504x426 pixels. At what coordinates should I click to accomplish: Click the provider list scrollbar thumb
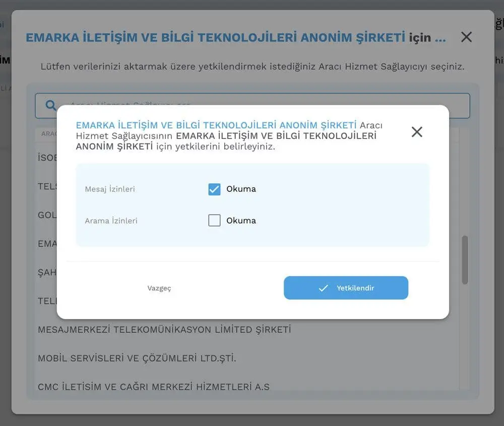click(x=465, y=260)
